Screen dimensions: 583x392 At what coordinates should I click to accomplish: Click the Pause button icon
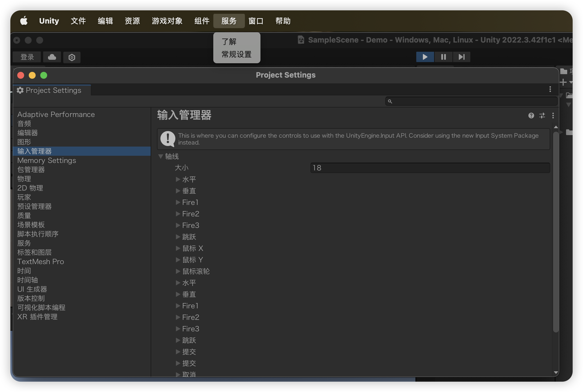point(443,57)
